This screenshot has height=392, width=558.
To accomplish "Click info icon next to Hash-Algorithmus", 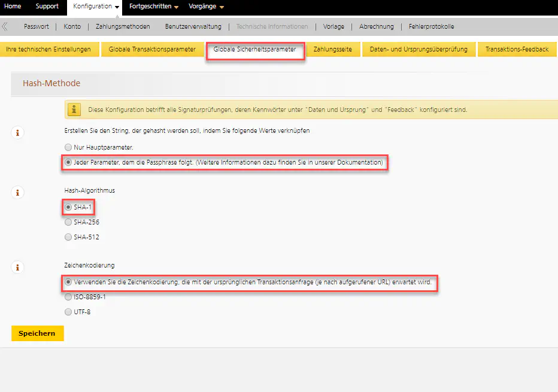I will point(17,192).
